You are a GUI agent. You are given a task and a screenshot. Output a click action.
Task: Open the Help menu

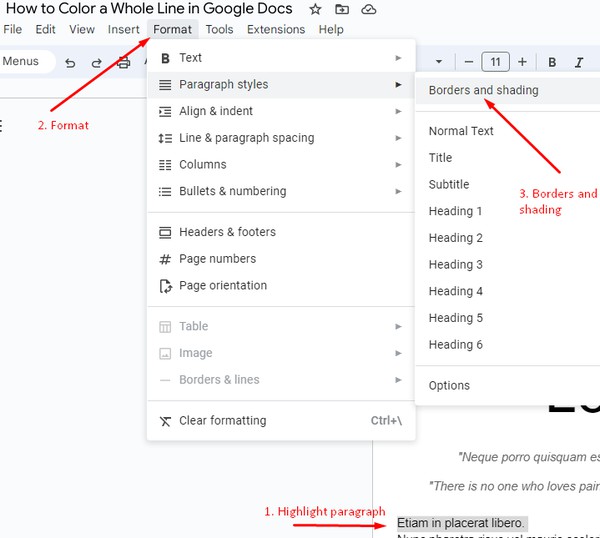coord(331,29)
